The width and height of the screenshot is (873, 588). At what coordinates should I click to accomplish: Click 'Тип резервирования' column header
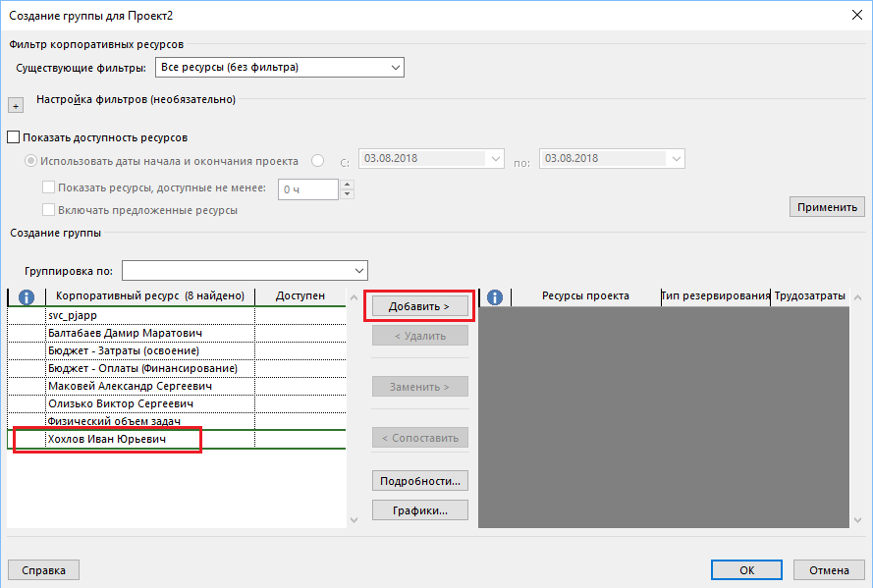click(716, 295)
